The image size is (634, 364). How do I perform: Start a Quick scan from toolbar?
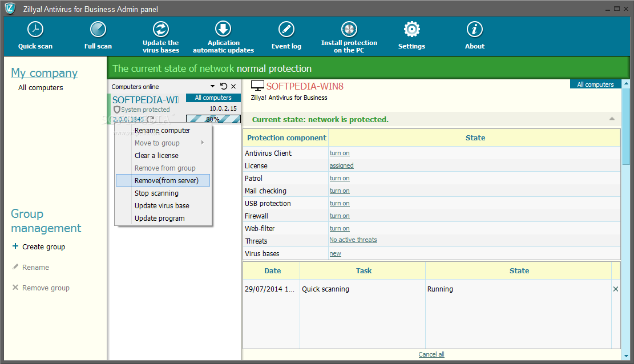(35, 35)
